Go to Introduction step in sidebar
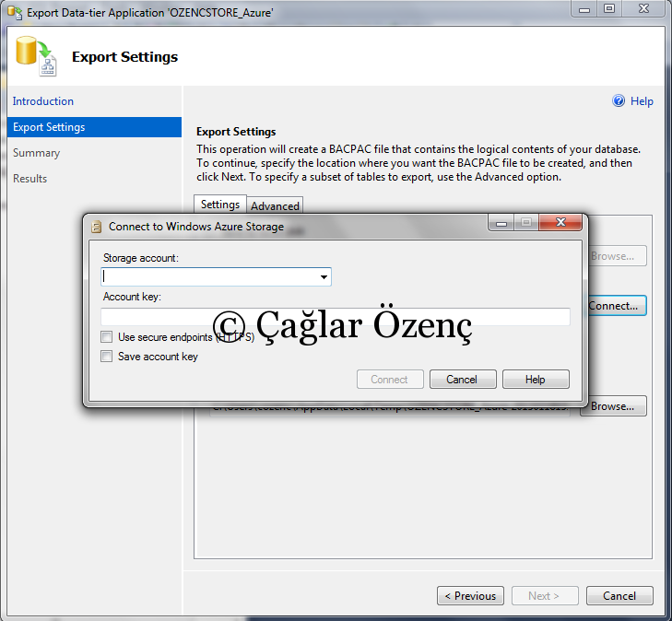The height and width of the screenshot is (621, 672). pyautogui.click(x=42, y=101)
